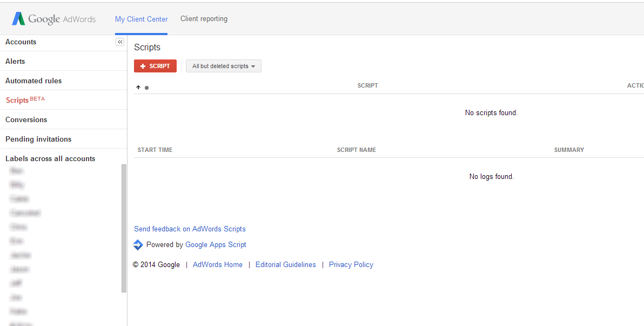Click the Scripts page heading

(x=147, y=47)
